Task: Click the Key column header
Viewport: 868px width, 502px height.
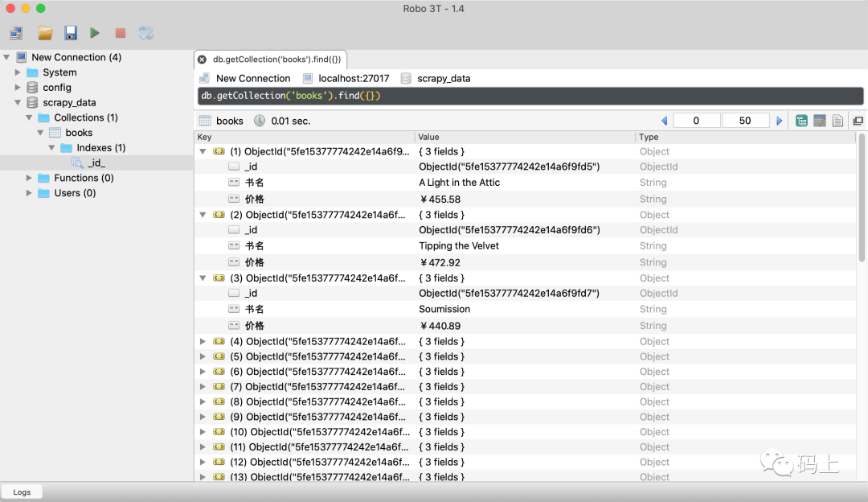Action: tap(305, 137)
